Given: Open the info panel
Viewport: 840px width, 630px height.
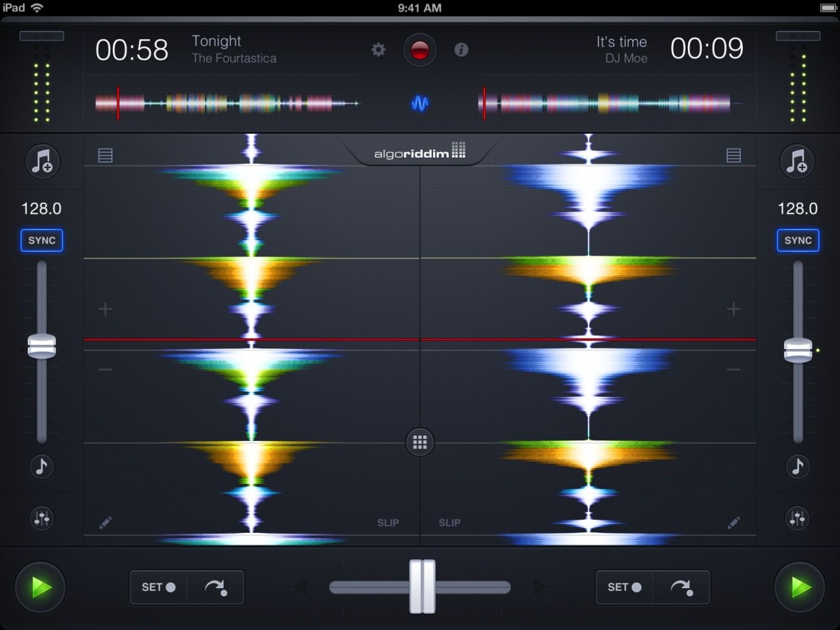Looking at the screenshot, I should tap(461, 50).
